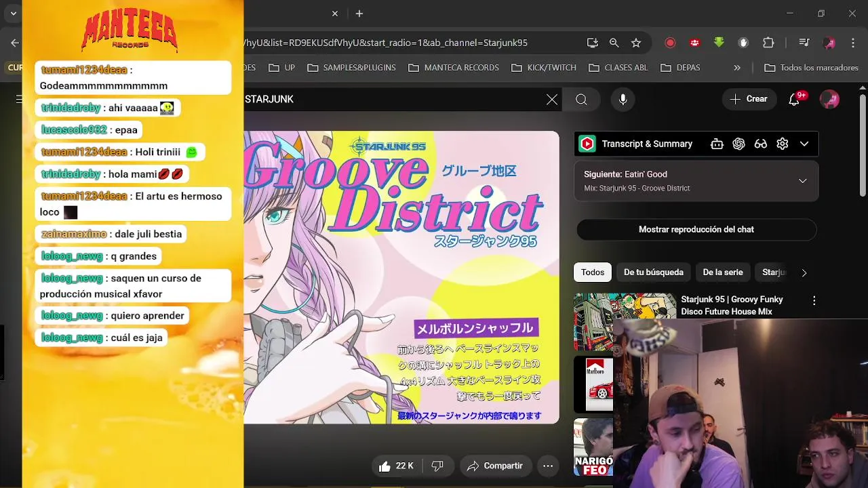Click the Compartir share button
The width and height of the screenshot is (868, 488).
[x=494, y=466]
